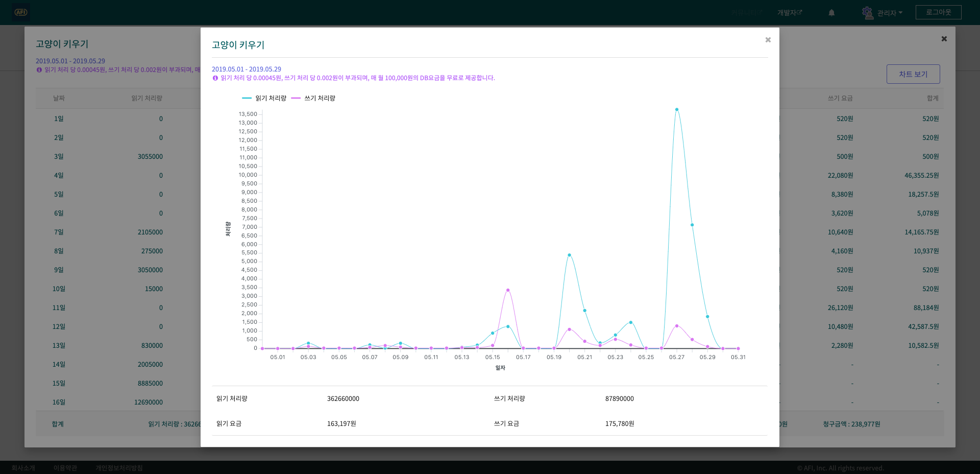Select the write peak data point on 05.16
Viewport: 980px width, 474px height.
click(508, 290)
